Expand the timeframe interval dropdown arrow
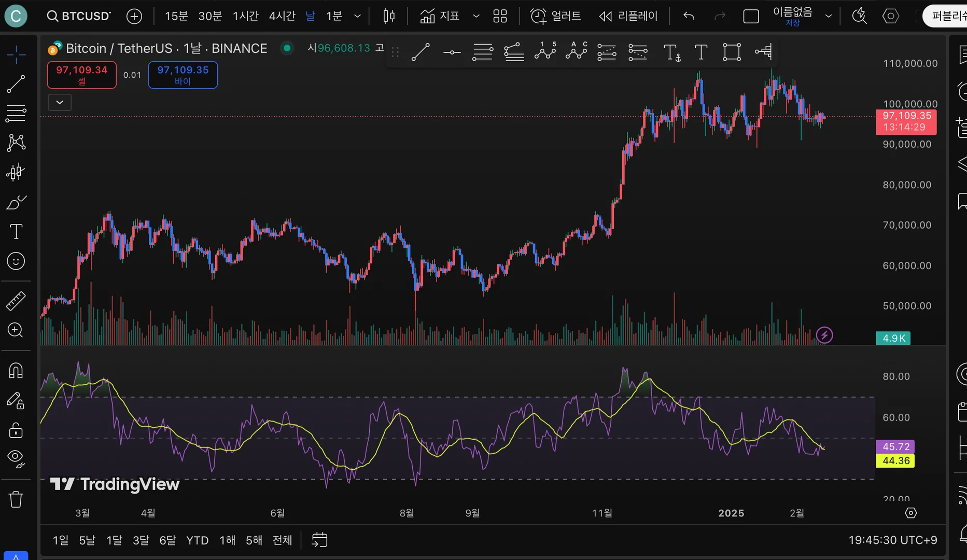Screen dimensions: 967x560 [357, 16]
